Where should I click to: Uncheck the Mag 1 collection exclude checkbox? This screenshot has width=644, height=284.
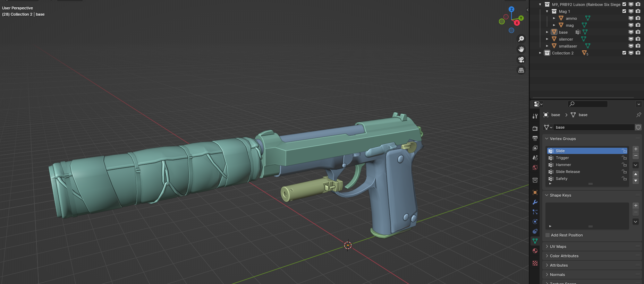point(624,11)
